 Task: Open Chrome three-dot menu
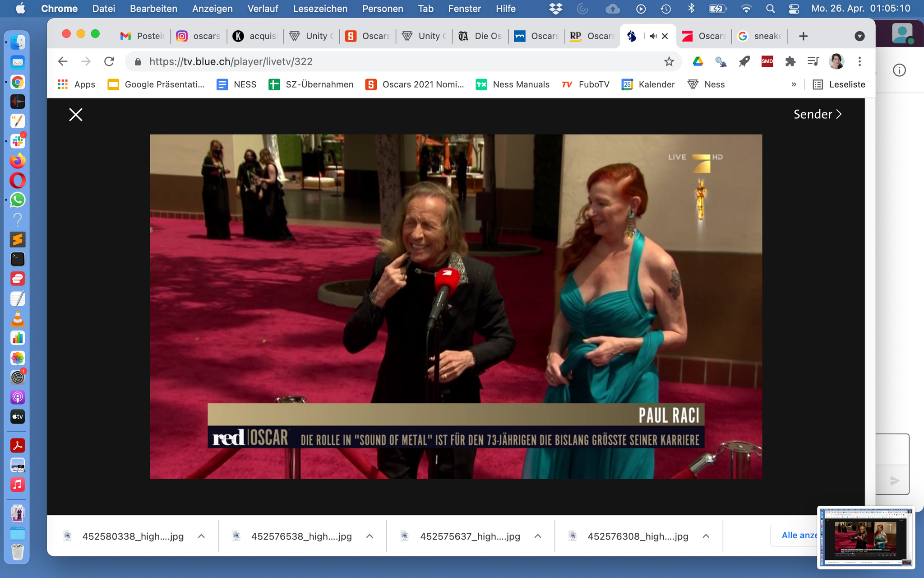pyautogui.click(x=859, y=61)
